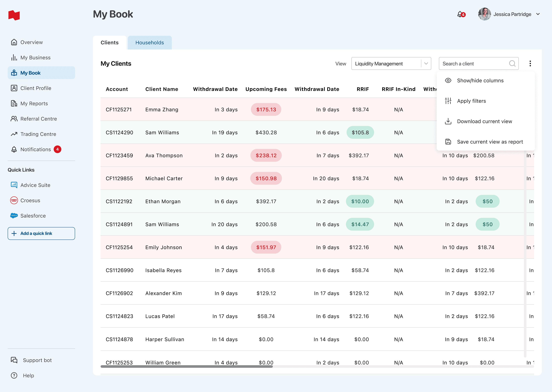Image resolution: width=552 pixels, height=392 pixels.
Task: Click the company logo at top left
Action: coord(14,15)
